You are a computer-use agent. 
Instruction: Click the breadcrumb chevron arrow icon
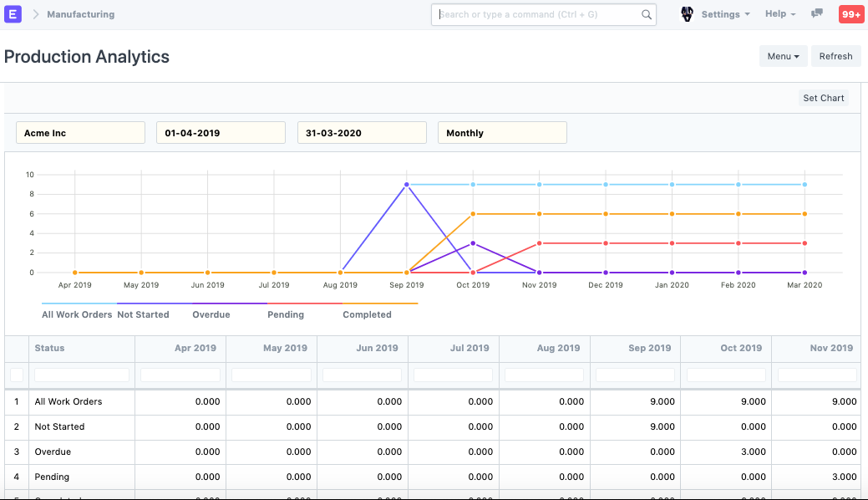click(36, 14)
